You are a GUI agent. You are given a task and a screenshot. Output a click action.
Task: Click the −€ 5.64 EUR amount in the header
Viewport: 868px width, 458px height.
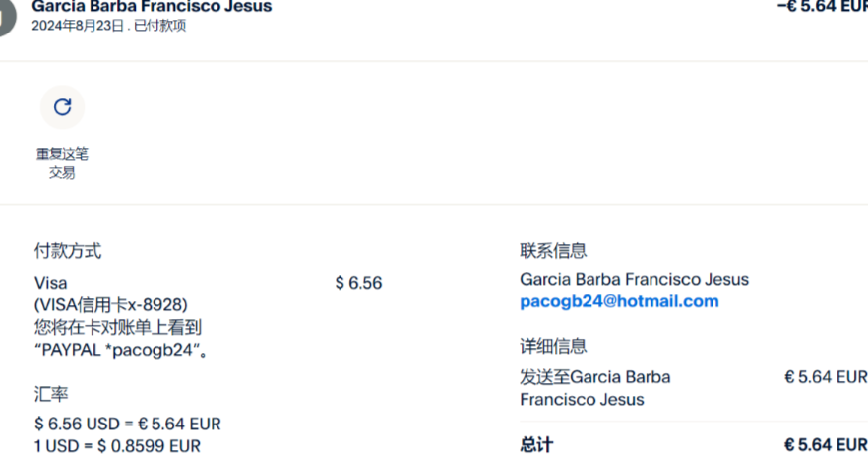pyautogui.click(x=823, y=7)
